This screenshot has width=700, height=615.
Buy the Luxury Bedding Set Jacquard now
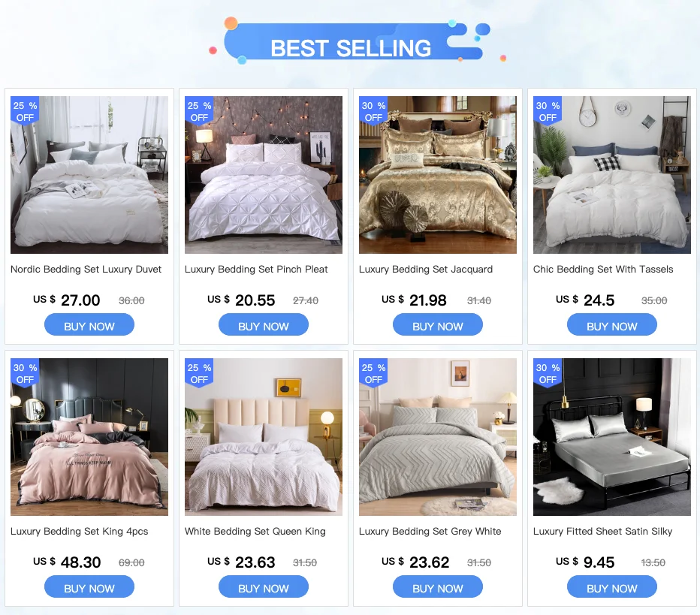437,325
